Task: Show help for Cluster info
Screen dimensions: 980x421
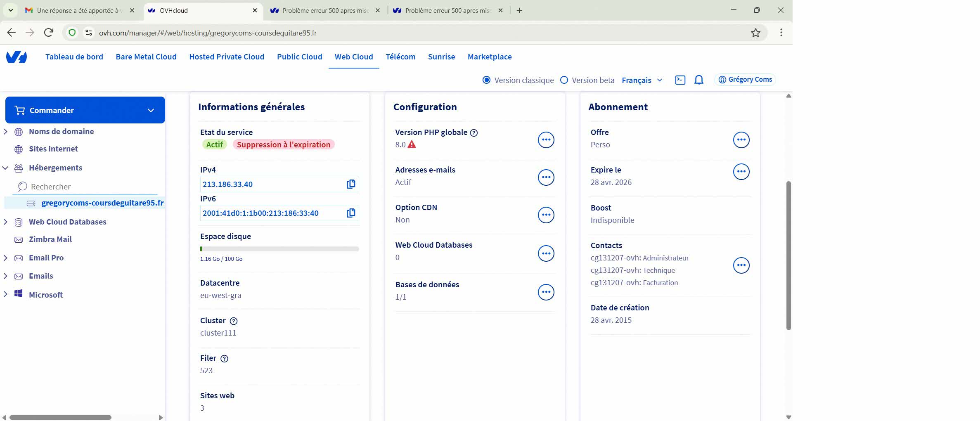Action: [x=233, y=321]
